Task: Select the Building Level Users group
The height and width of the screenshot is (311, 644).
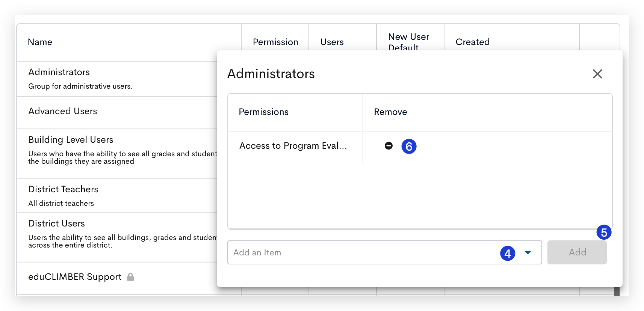Action: pos(117,154)
